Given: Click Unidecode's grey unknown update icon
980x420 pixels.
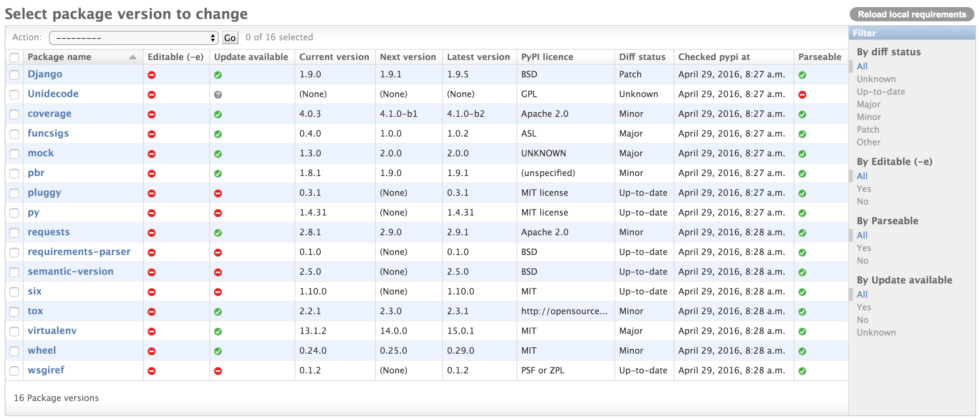Looking at the screenshot, I should pyautogui.click(x=218, y=95).
